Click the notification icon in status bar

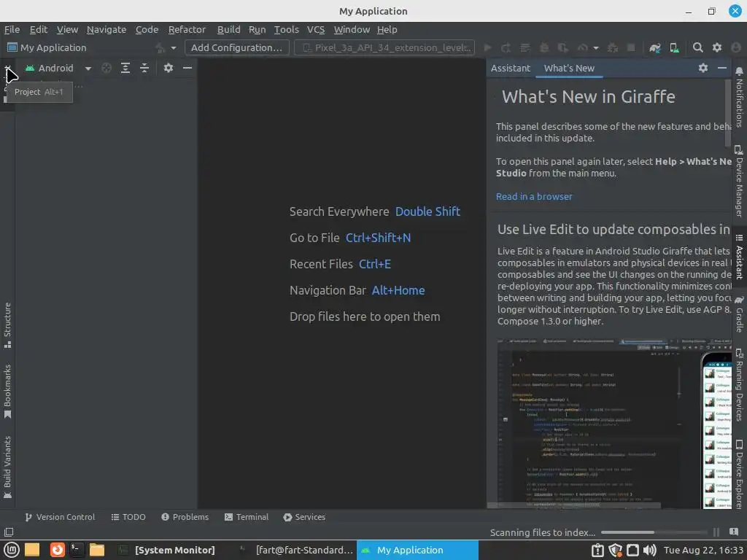[734, 532]
